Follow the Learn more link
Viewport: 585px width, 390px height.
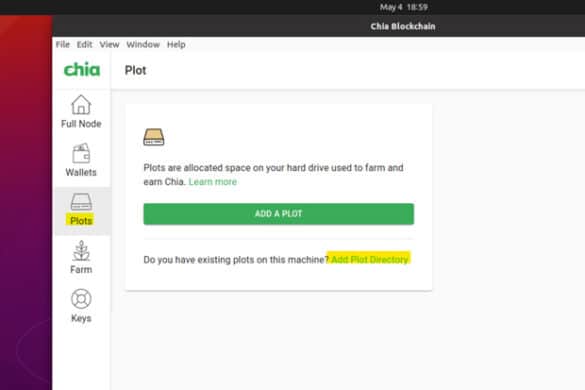pos(213,182)
